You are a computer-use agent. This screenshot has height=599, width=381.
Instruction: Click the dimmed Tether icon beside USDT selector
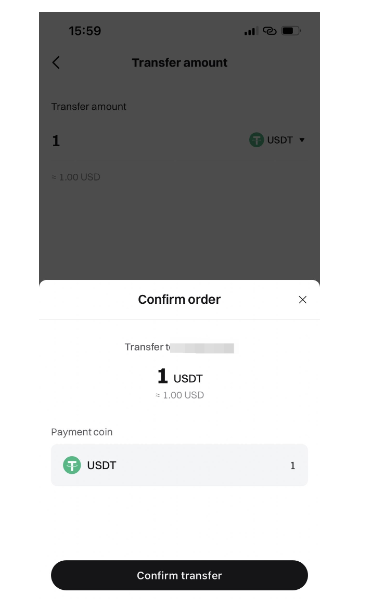256,140
